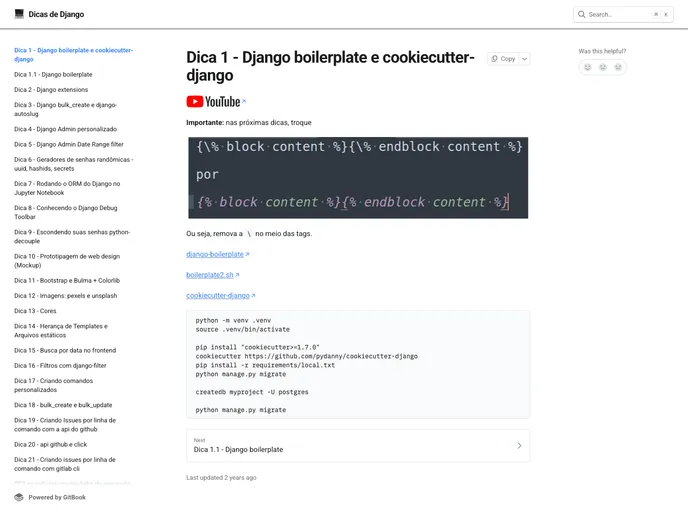This screenshot has height=512, width=688.
Task: Click the GitBook logo icon in footer
Action: (19, 497)
